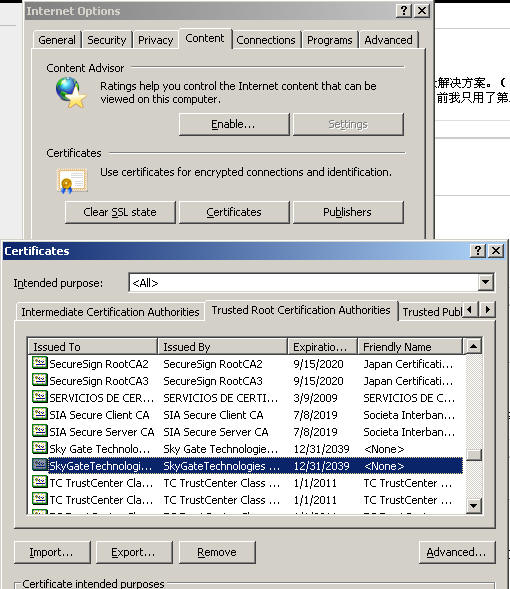Click the Clear SSL state button
Image resolution: width=510 pixels, height=589 pixels.
pyautogui.click(x=120, y=212)
